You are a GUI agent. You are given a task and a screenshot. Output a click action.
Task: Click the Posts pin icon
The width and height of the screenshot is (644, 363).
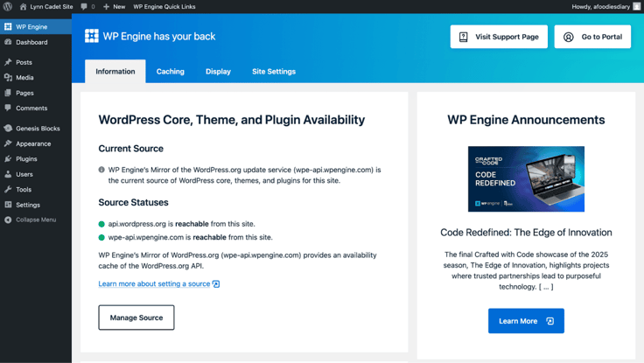(x=8, y=62)
